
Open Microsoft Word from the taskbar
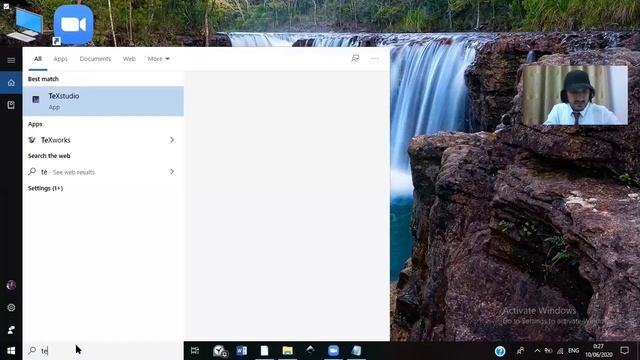(242, 351)
